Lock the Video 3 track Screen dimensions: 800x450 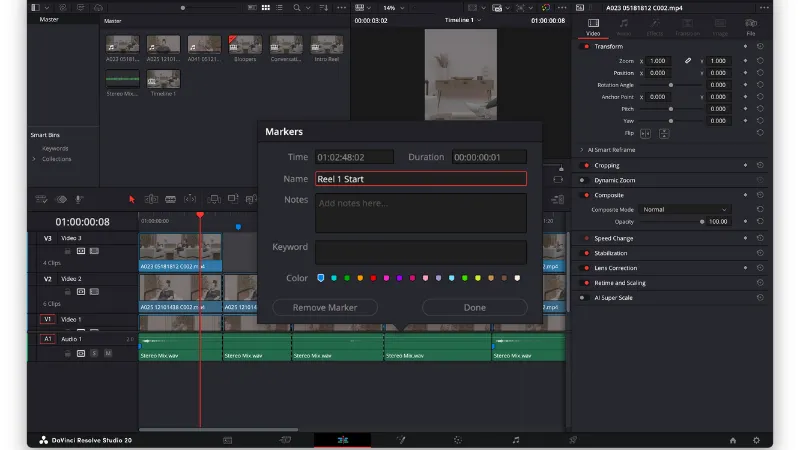point(67,251)
